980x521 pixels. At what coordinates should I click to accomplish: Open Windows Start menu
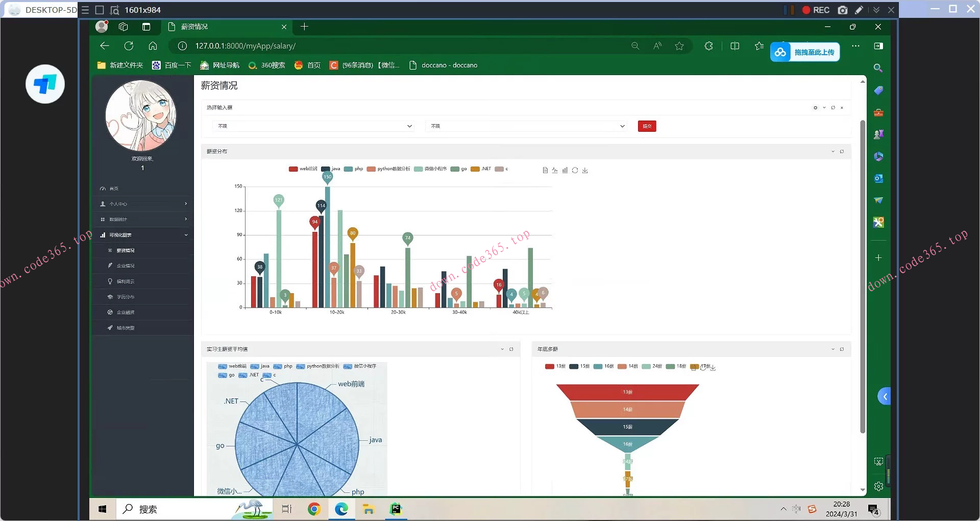(x=103, y=509)
